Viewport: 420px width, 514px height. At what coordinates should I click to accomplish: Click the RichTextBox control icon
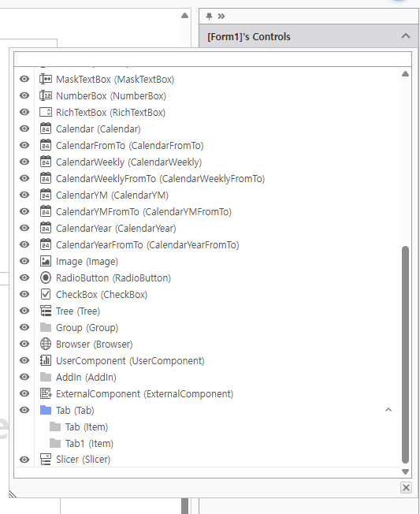tap(46, 112)
